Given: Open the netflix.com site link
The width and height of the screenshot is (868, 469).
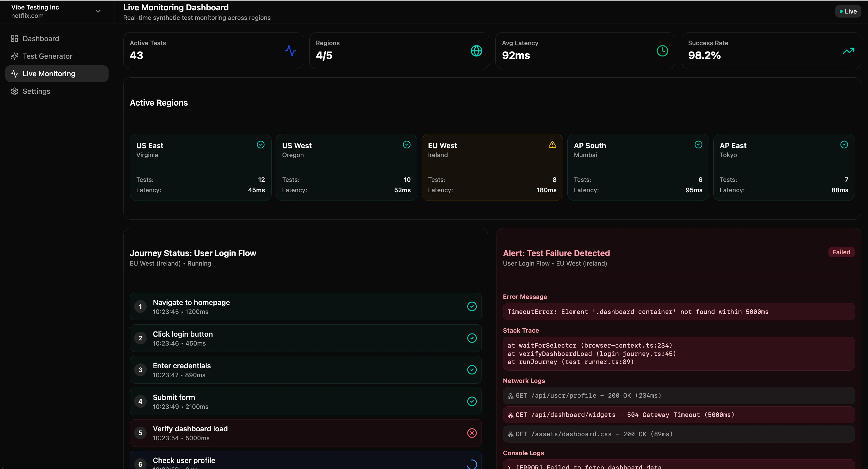Looking at the screenshot, I should click(x=27, y=16).
